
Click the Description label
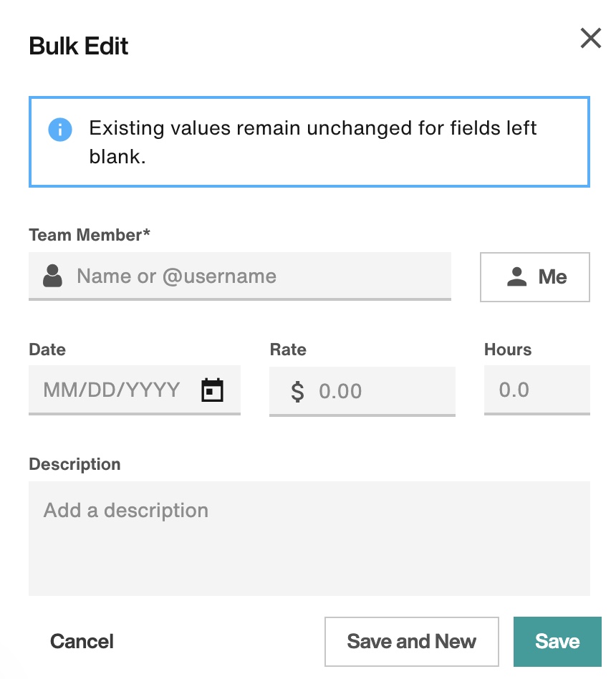point(74,464)
